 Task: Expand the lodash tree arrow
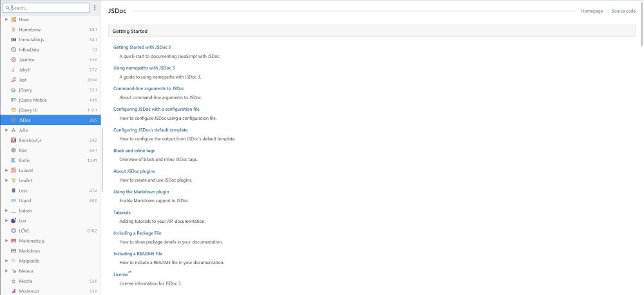(6, 211)
